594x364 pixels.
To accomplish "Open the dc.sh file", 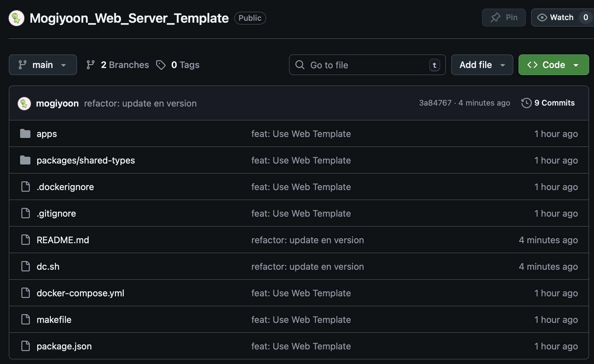I will (48, 267).
